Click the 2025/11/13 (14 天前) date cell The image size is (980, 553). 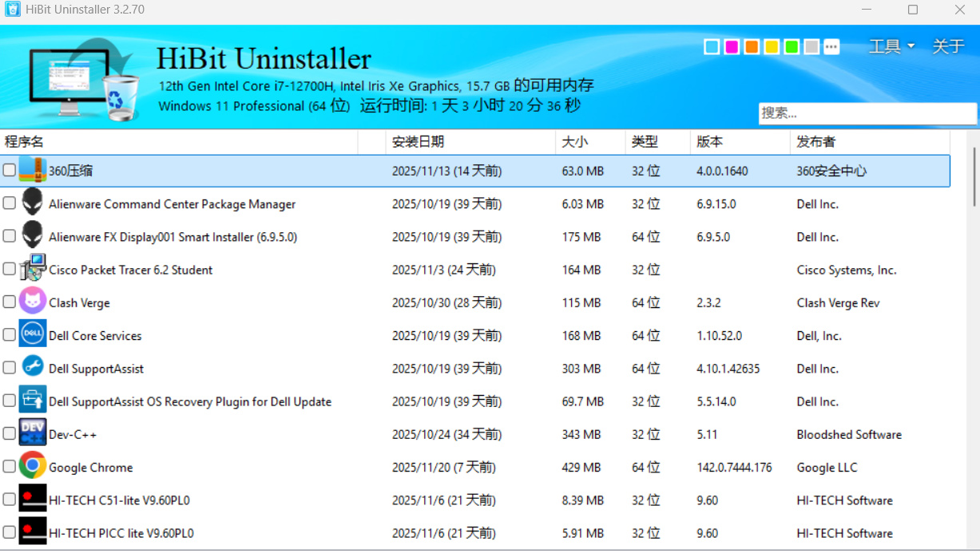coord(446,171)
